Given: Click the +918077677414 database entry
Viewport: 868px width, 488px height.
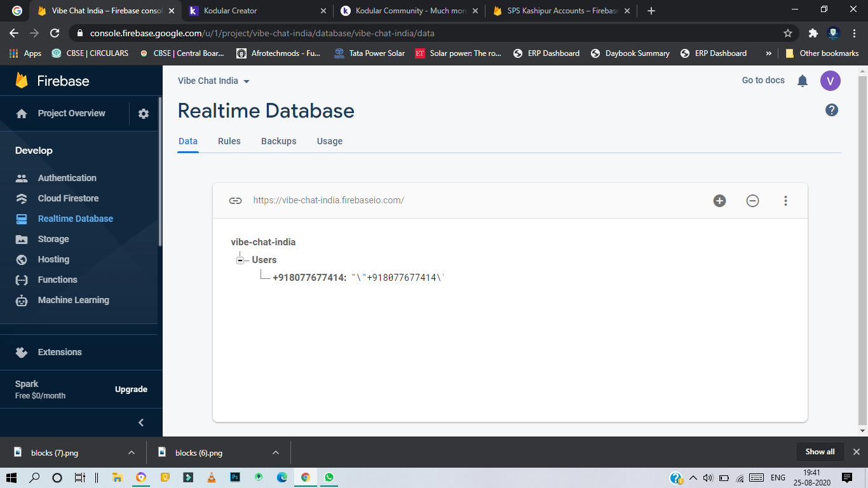Looking at the screenshot, I should [309, 278].
